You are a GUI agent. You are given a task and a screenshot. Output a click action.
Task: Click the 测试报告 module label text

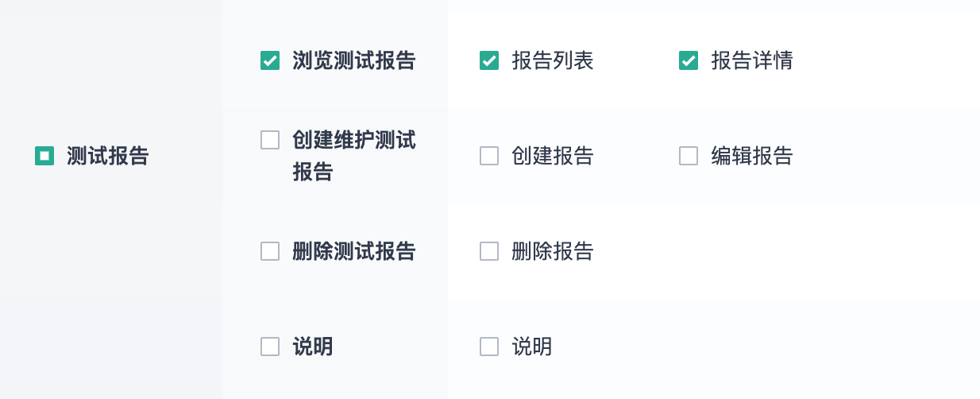[x=107, y=156]
